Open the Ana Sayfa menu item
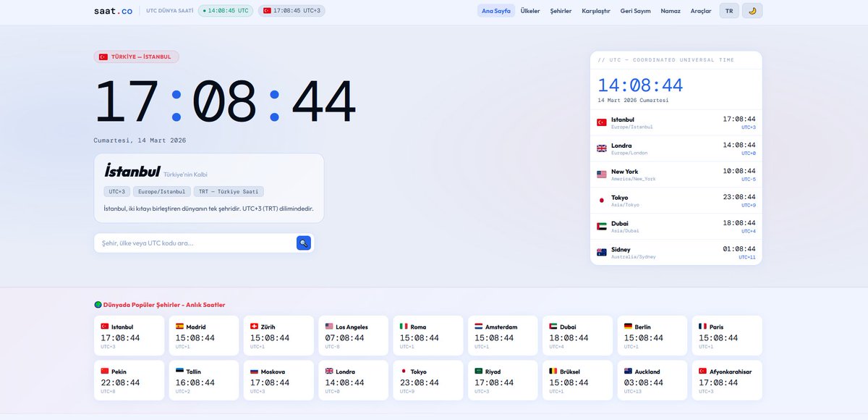Image resolution: width=868 pixels, height=420 pixels. (496, 11)
